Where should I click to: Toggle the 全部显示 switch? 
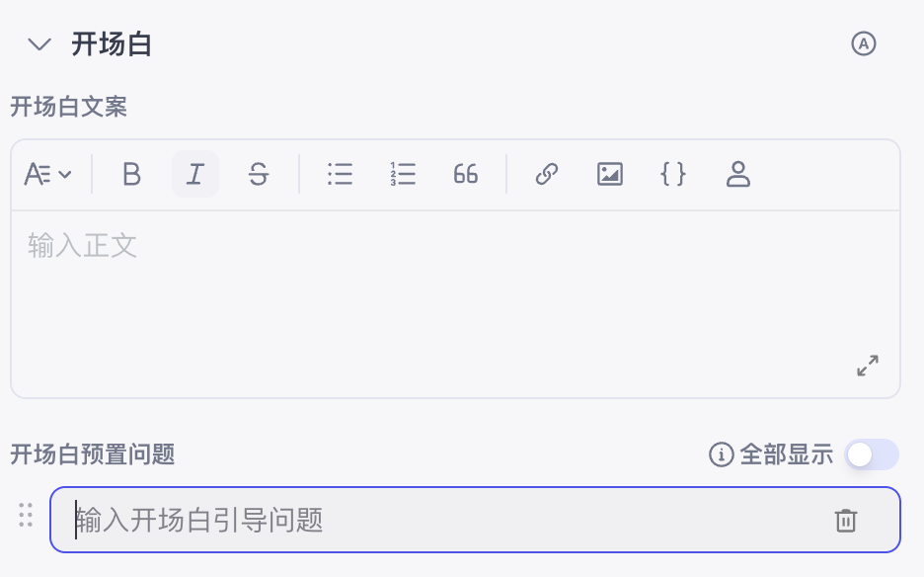(872, 454)
